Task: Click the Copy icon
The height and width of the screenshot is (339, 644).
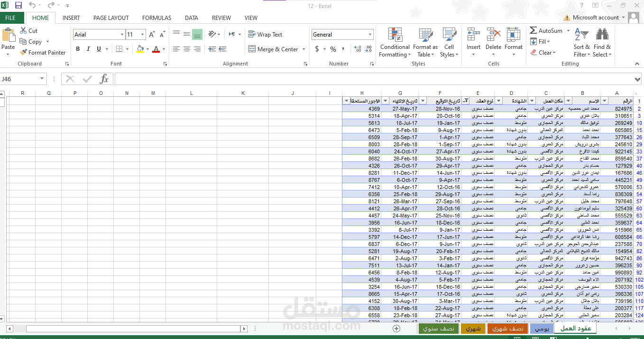Action: click(x=23, y=42)
